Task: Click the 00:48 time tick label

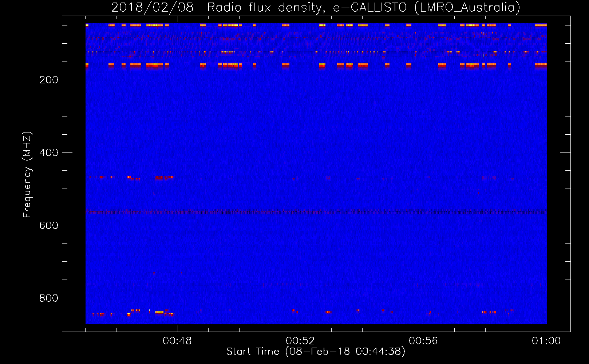Action: 177,341
